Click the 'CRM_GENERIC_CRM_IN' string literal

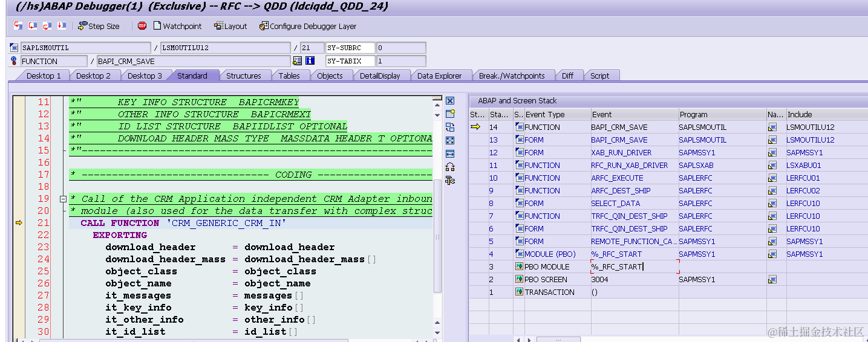pos(226,223)
